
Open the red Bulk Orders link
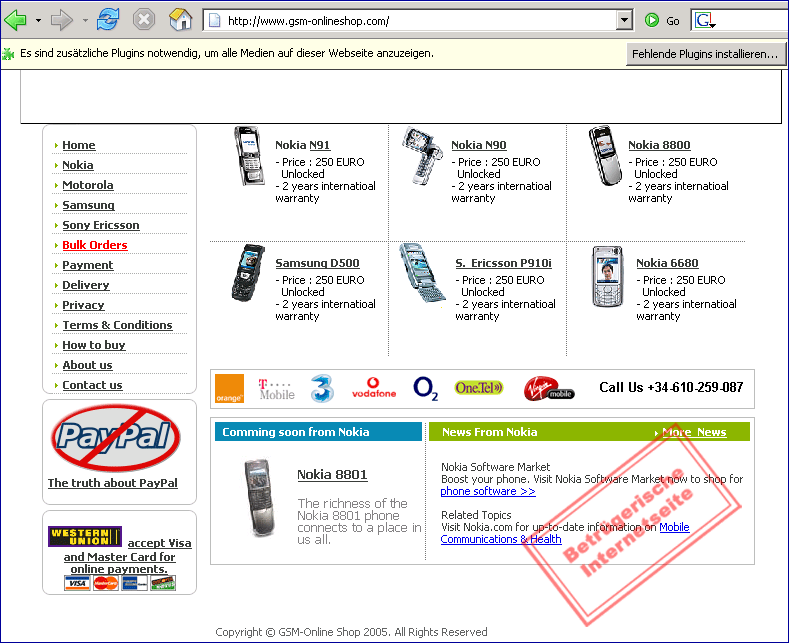pyautogui.click(x=95, y=245)
